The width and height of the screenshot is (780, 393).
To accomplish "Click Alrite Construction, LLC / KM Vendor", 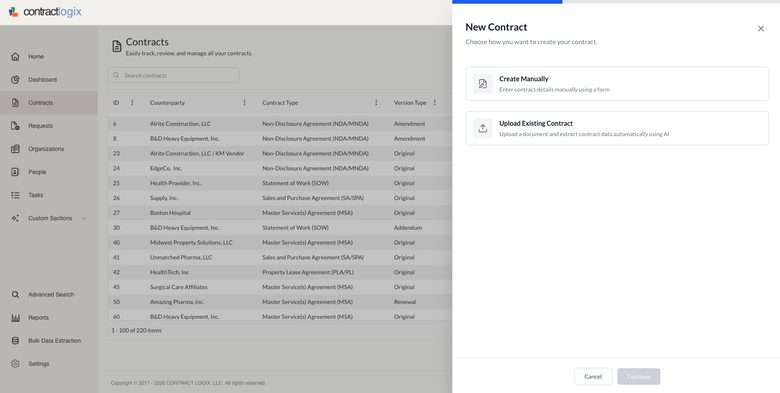I will (x=197, y=154).
